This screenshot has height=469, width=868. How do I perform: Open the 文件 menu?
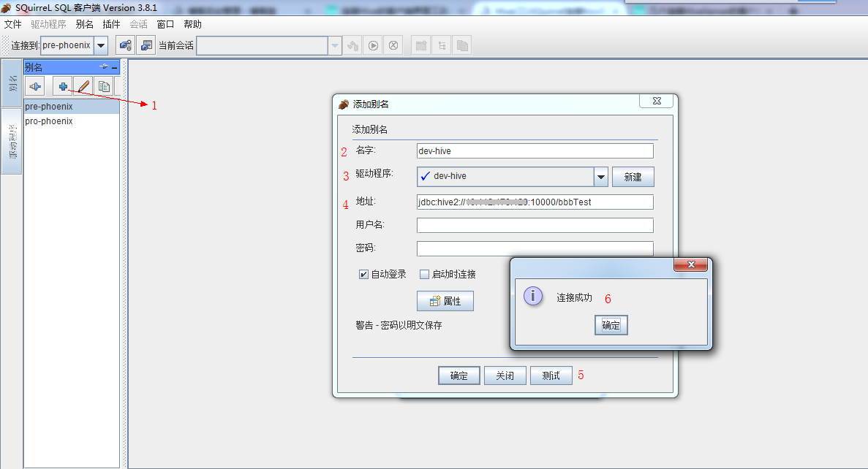(x=12, y=24)
